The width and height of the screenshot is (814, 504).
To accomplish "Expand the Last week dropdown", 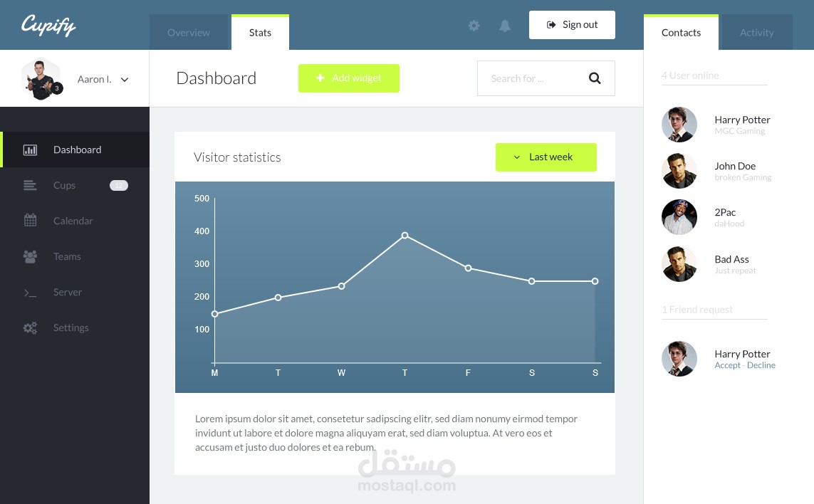I will 546,157.
